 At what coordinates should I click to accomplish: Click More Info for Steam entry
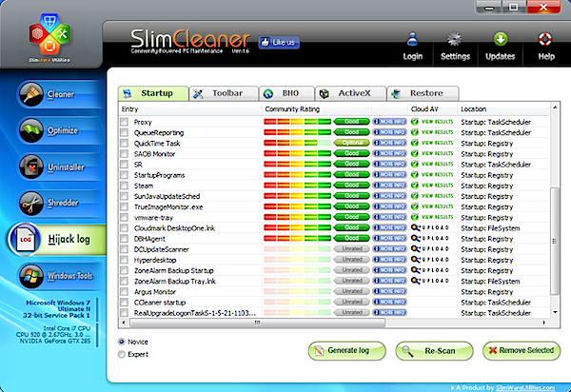(389, 186)
